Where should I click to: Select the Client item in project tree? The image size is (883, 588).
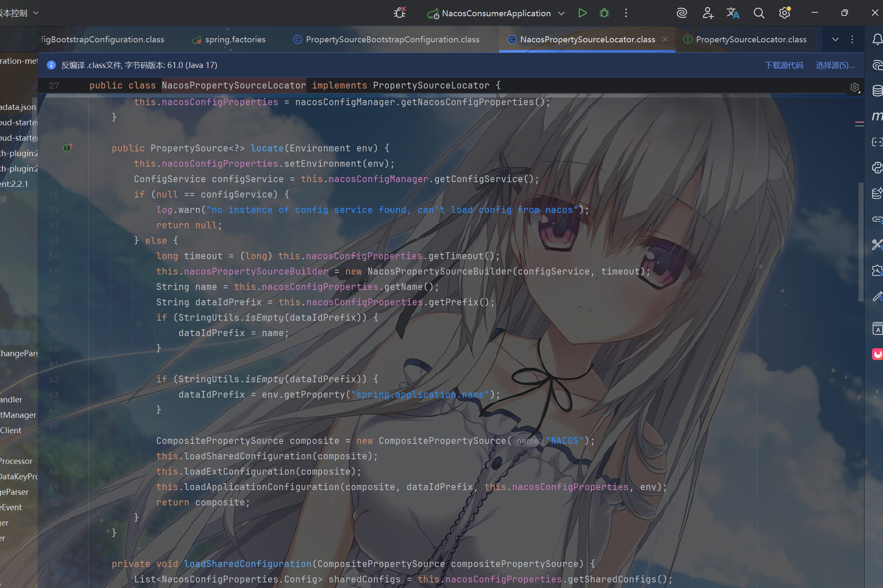click(11, 430)
